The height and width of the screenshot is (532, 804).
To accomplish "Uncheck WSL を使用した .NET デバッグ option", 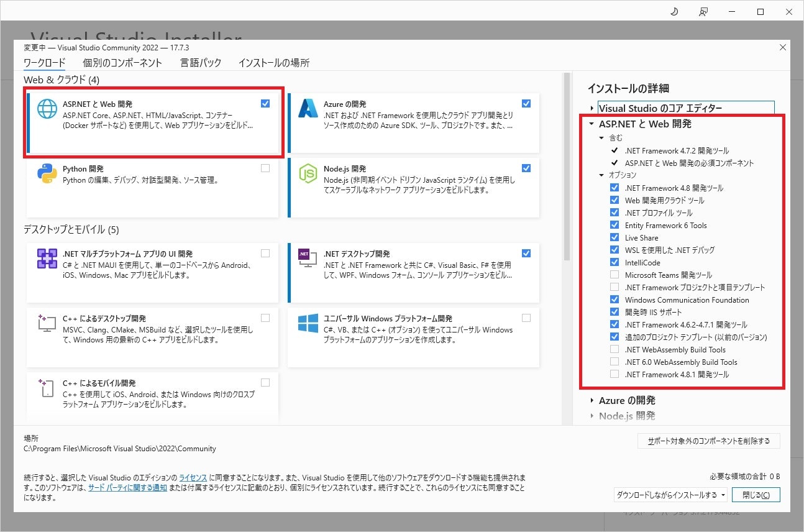I will click(x=614, y=250).
